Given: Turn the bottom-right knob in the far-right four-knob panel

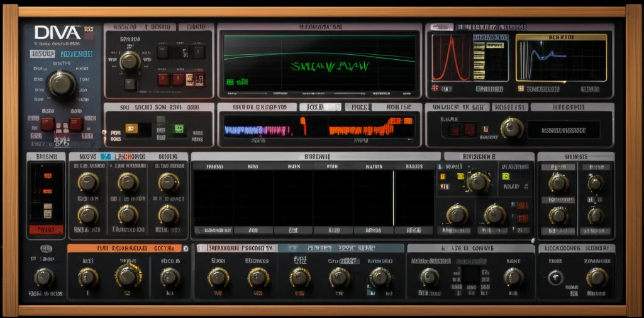Looking at the screenshot, I should pyautogui.click(x=595, y=215).
